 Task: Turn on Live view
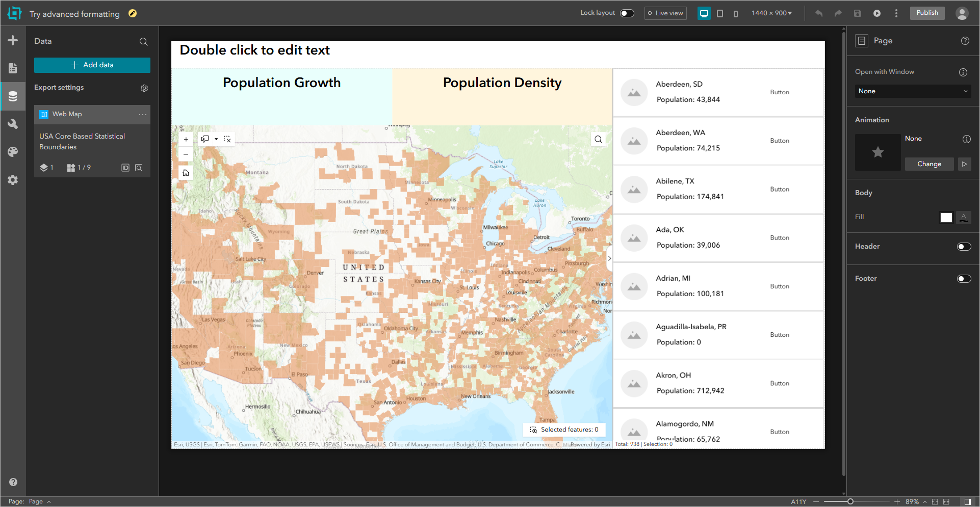665,13
